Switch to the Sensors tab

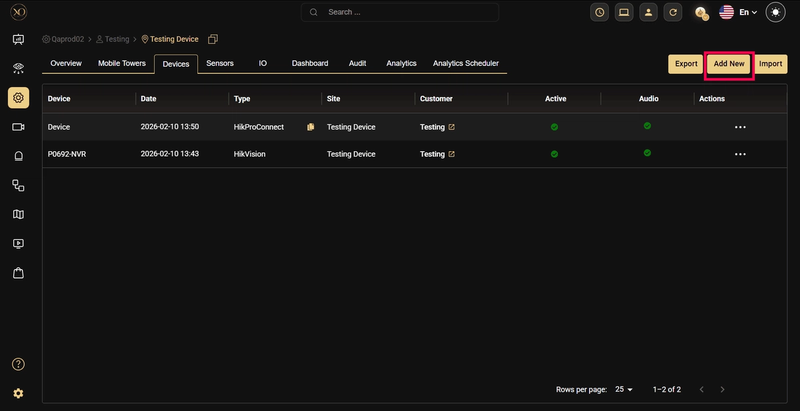pos(220,63)
